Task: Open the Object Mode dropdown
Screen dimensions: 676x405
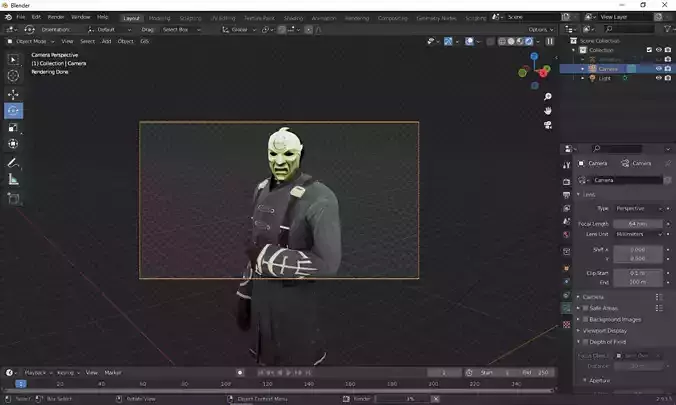Action: tap(31, 41)
